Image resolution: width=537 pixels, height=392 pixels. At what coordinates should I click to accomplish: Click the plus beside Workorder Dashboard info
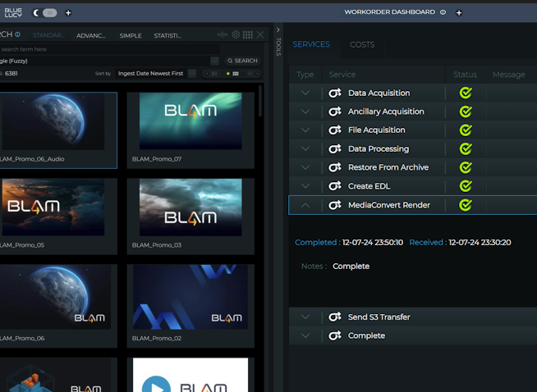[x=459, y=13]
